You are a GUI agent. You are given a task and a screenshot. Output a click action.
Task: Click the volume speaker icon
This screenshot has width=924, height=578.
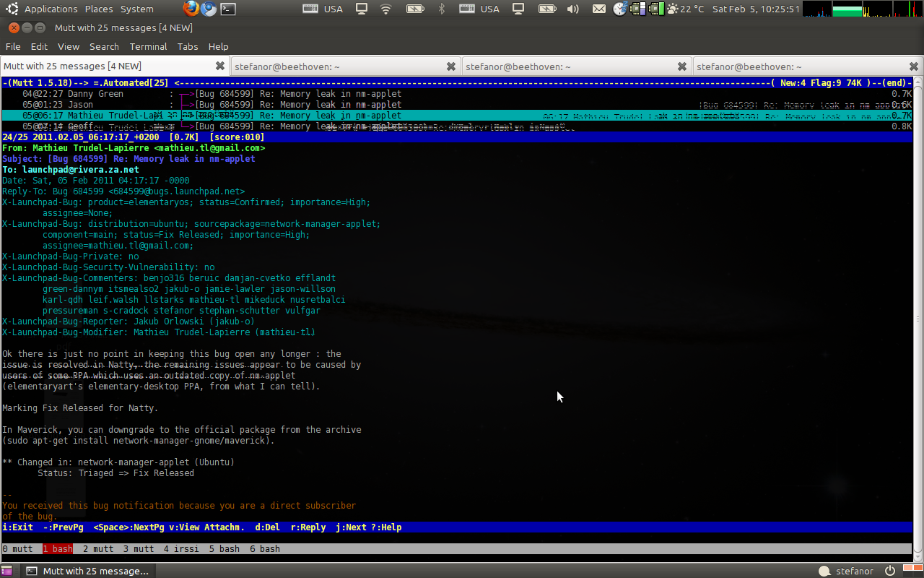tap(573, 9)
